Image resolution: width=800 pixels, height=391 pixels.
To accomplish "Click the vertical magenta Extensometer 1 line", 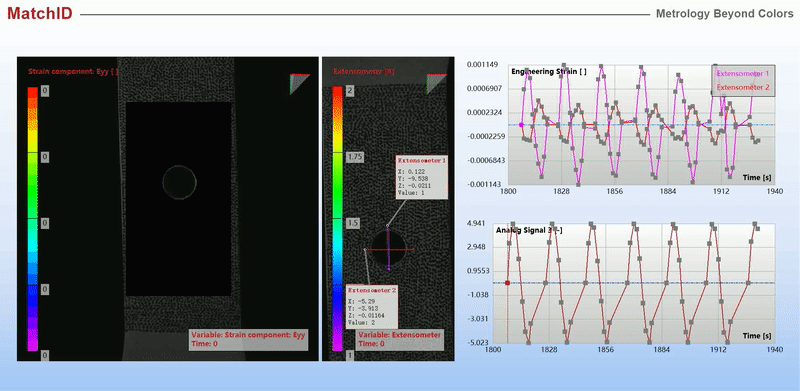I will point(388,248).
